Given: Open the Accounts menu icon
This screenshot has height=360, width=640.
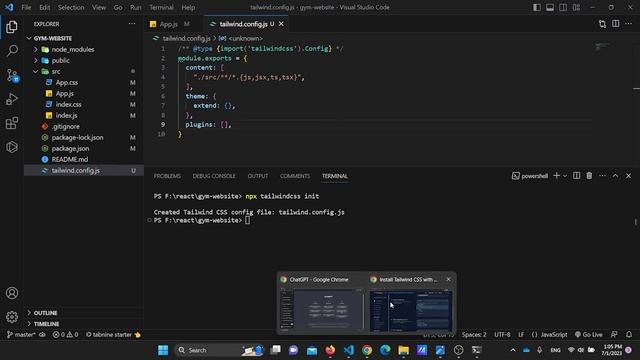Looking at the screenshot, I should [x=12, y=293].
